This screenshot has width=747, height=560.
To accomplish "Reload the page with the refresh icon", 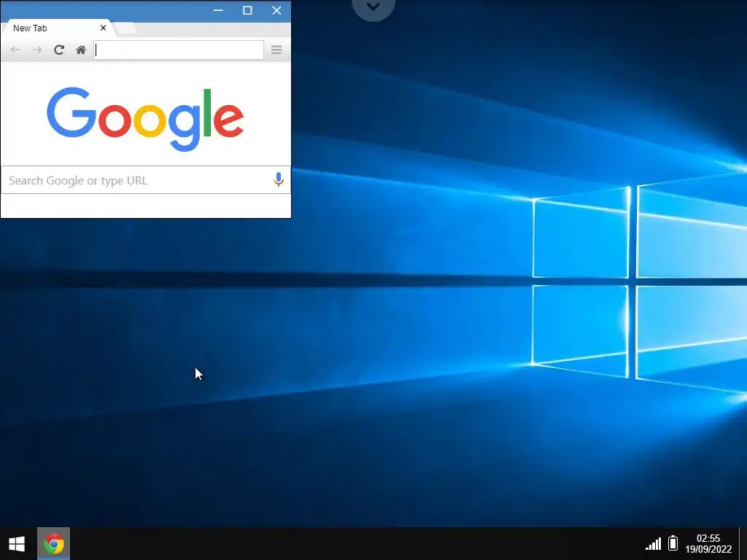I will pyautogui.click(x=59, y=50).
